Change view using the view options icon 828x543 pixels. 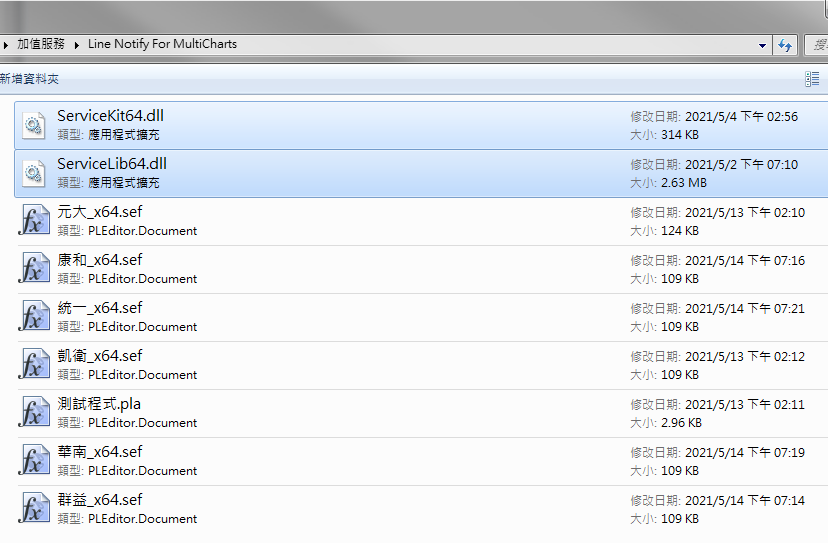tap(812, 79)
